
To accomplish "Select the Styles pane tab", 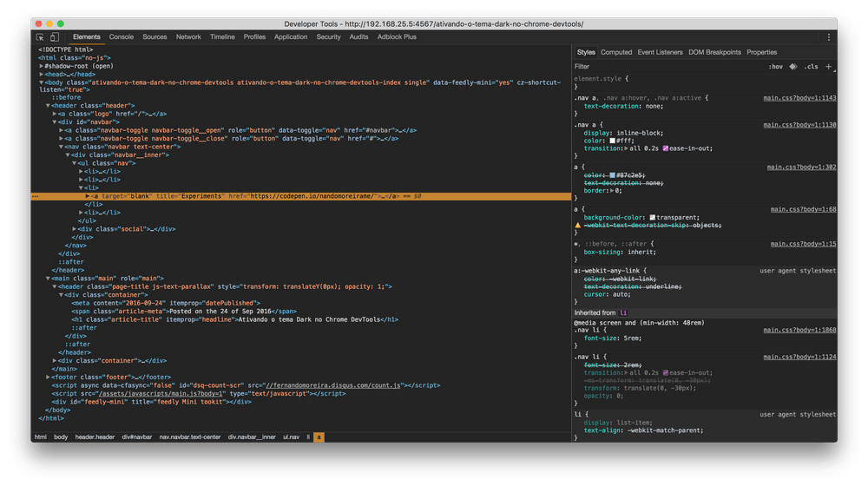I will click(586, 52).
